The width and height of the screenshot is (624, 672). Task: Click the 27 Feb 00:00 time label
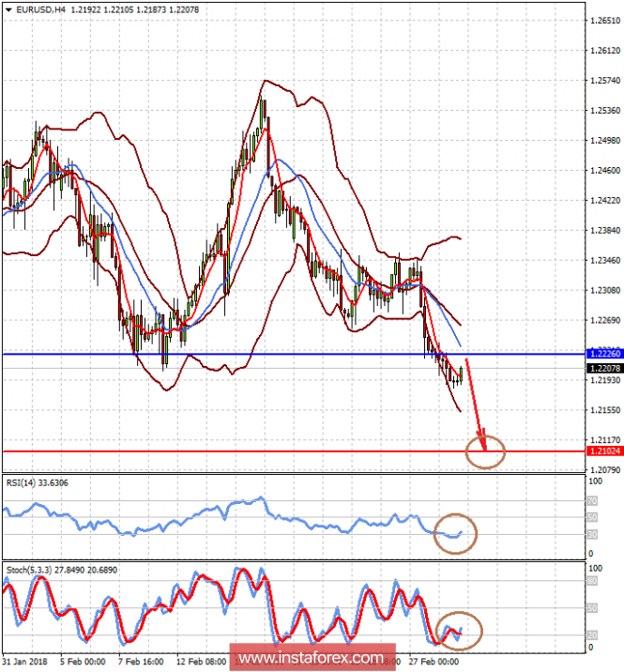point(434,662)
